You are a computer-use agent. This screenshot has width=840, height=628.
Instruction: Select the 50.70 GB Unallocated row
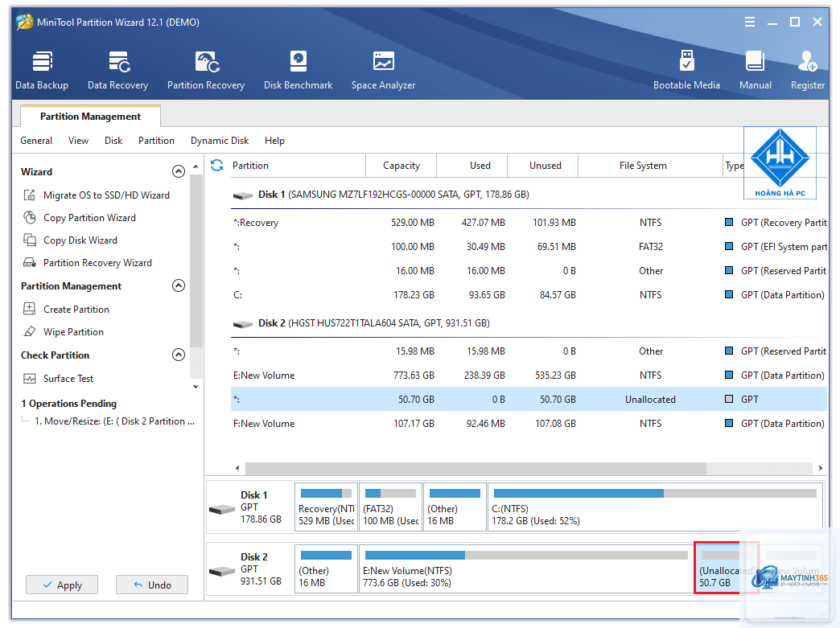[529, 400]
